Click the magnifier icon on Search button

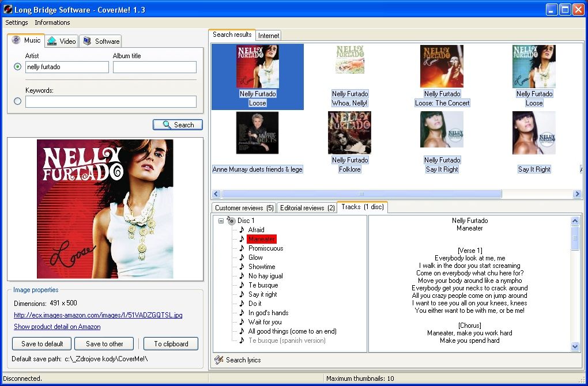167,125
